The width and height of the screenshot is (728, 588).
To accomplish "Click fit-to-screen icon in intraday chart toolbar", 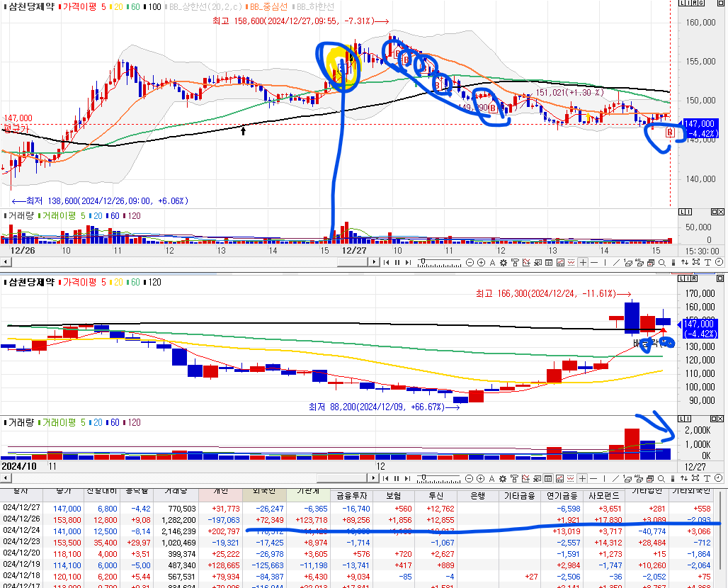I will pyautogui.click(x=696, y=262).
